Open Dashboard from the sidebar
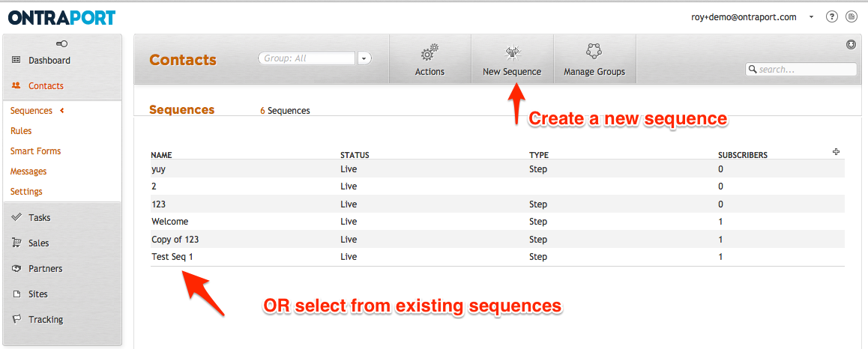 49,60
